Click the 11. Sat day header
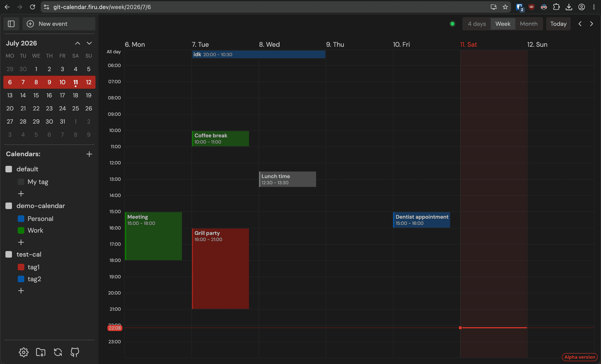Image resolution: width=601 pixels, height=364 pixels. pos(469,44)
